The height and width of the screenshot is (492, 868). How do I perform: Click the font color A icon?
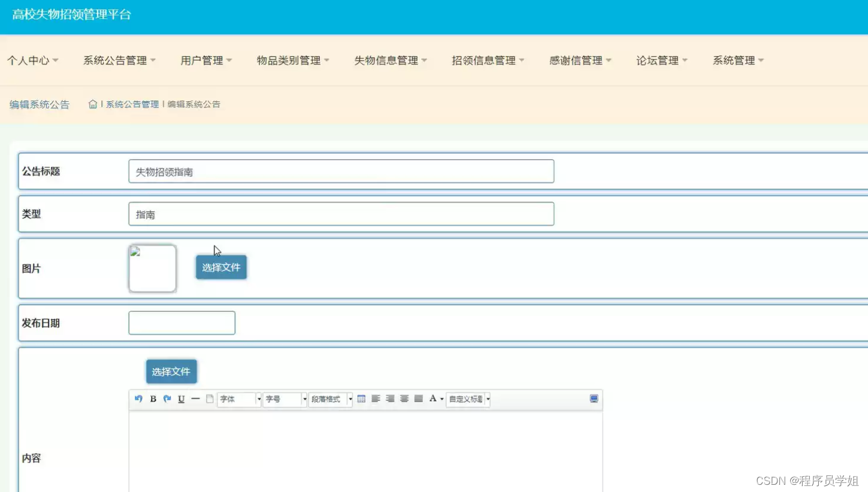(433, 399)
